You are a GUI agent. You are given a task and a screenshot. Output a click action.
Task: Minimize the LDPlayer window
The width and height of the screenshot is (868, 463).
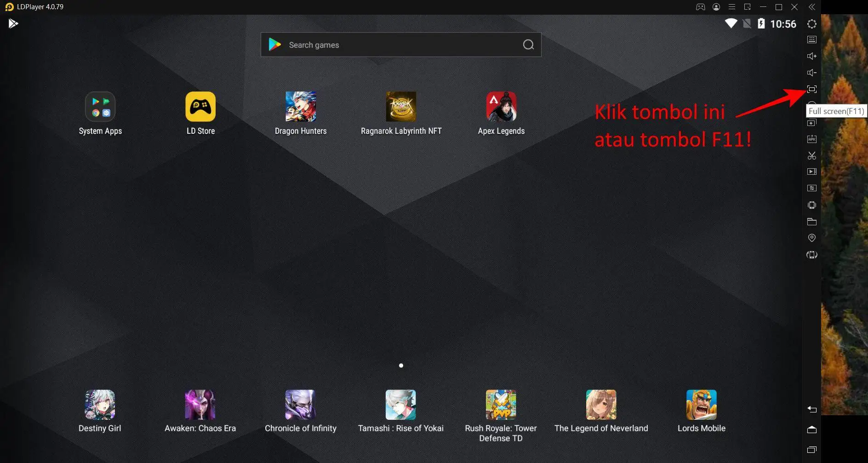(763, 7)
